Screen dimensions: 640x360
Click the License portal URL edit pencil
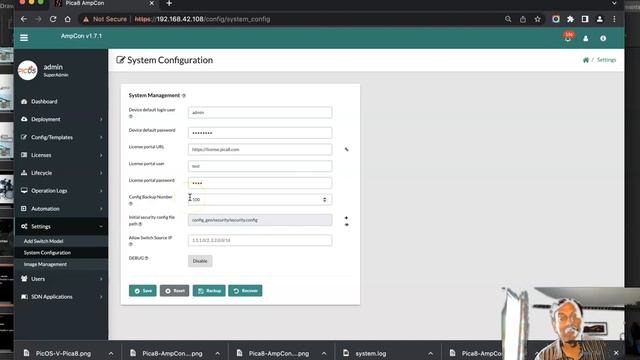[347, 149]
